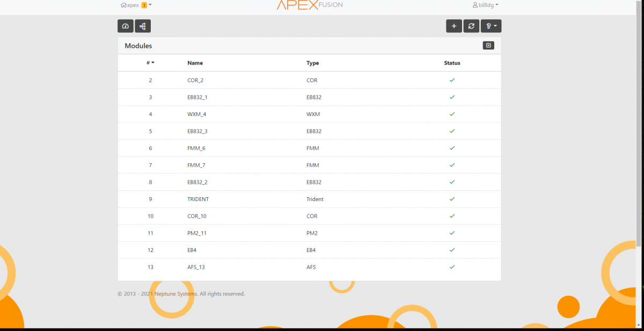Click the WXM type cell
Screen dimensions: 644x331
click(x=312, y=114)
